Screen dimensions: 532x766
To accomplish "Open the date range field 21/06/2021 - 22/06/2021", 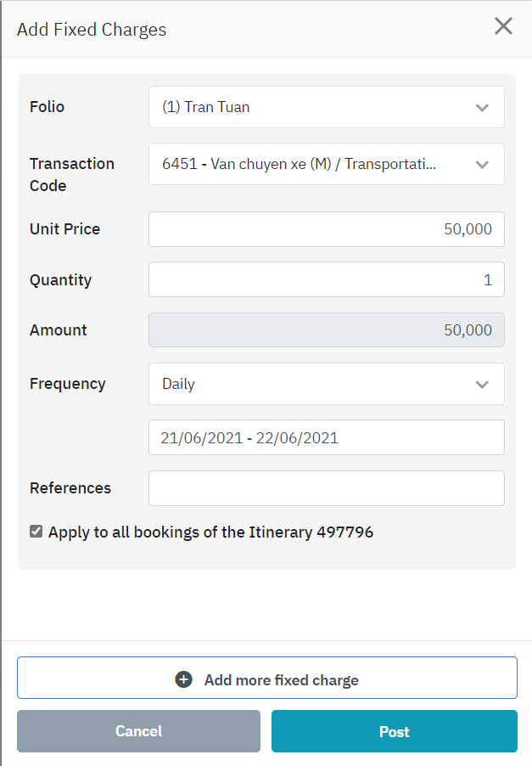I will (326, 438).
